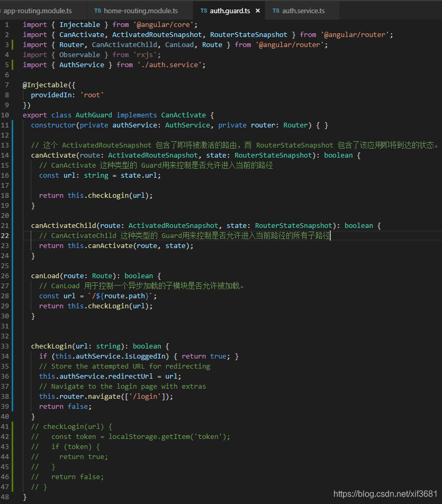The height and width of the screenshot is (504, 442).
Task: Click line number 33 in the gutter
Action: point(5,346)
